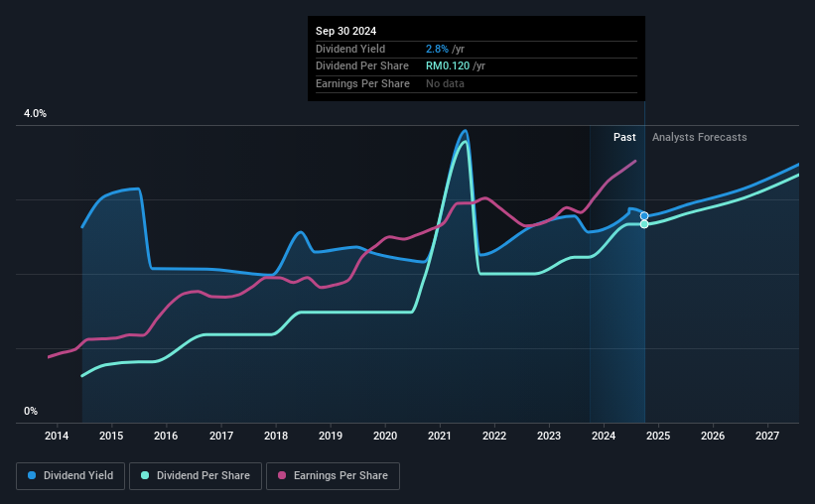Click the 2017 x-axis label
The height and width of the screenshot is (504, 815).
221,436
